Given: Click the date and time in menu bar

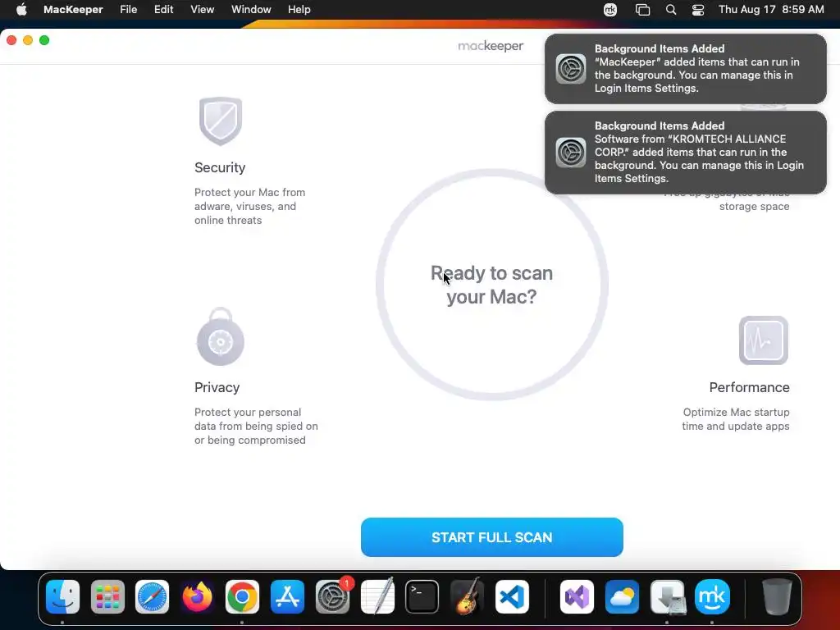Looking at the screenshot, I should coord(771,10).
